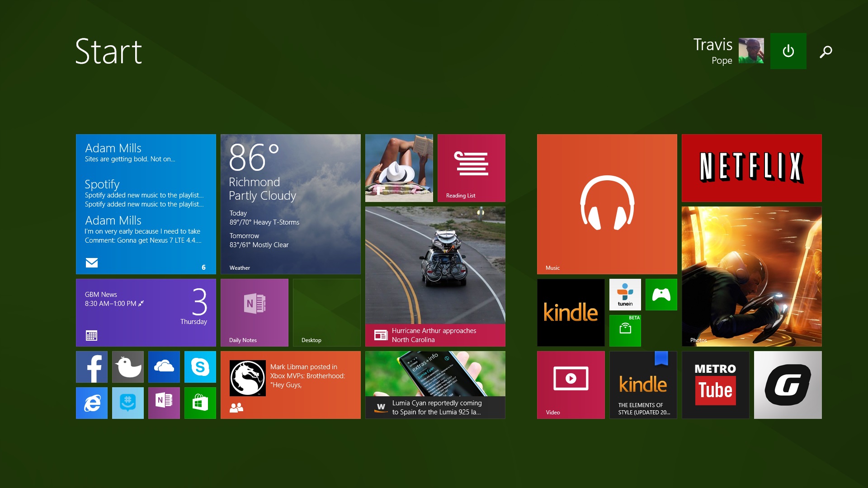This screenshot has height=488, width=868.
Task: Open the green BETA app tile
Action: (x=625, y=331)
